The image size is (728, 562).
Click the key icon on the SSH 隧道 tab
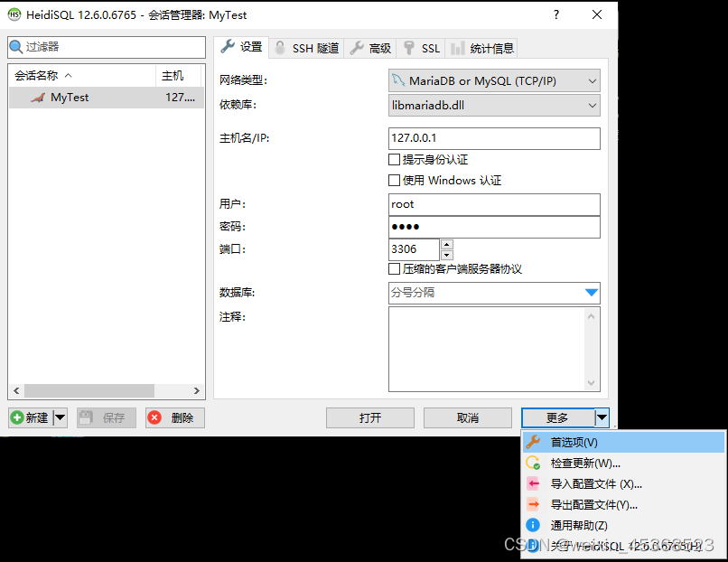279,48
